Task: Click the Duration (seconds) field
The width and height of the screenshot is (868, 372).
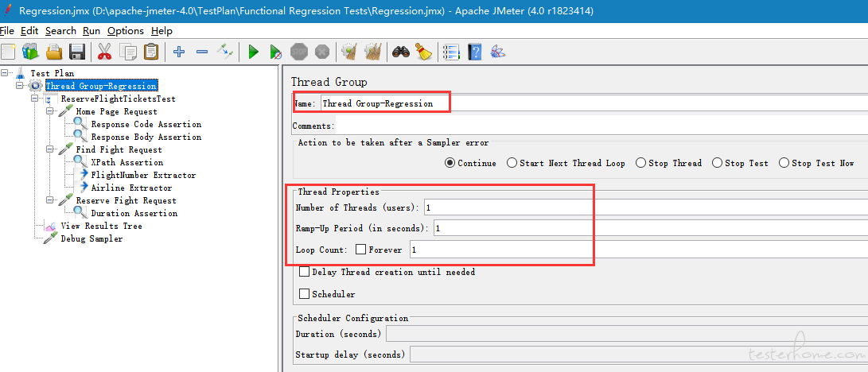Action: coord(627,334)
